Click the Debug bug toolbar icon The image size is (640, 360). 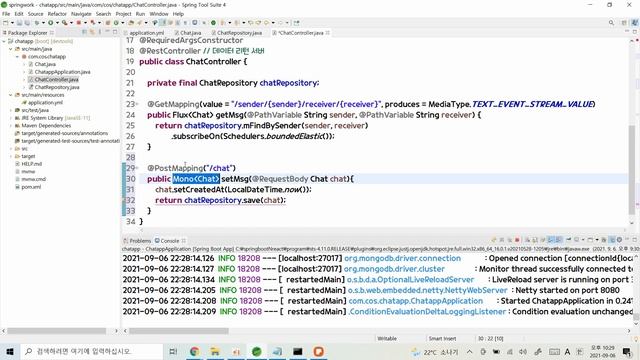[37, 23]
